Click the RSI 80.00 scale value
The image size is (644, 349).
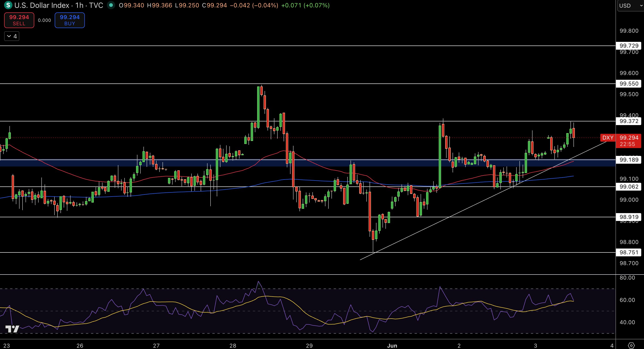(x=627, y=278)
